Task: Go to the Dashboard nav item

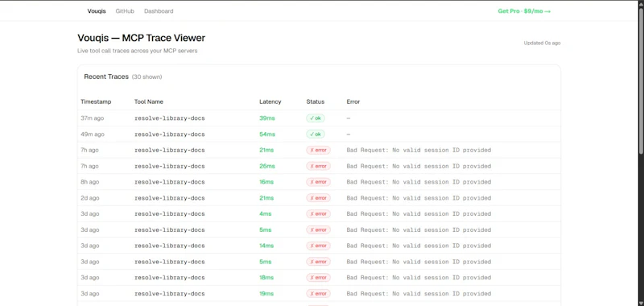Action: (x=159, y=11)
